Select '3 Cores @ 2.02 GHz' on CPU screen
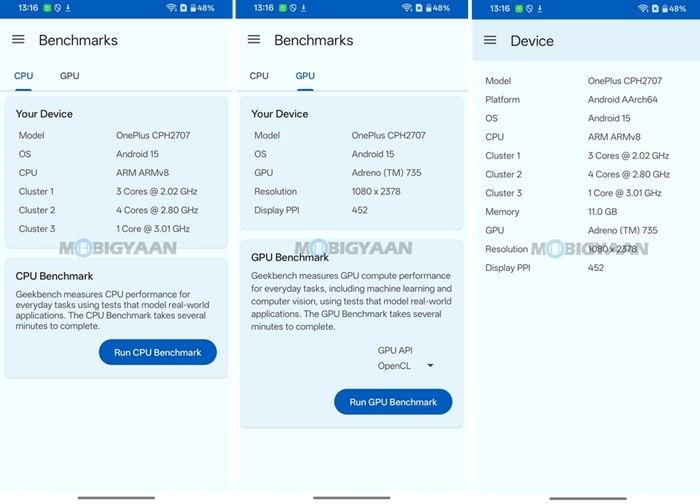Image resolution: width=700 pixels, height=504 pixels. pos(157,192)
